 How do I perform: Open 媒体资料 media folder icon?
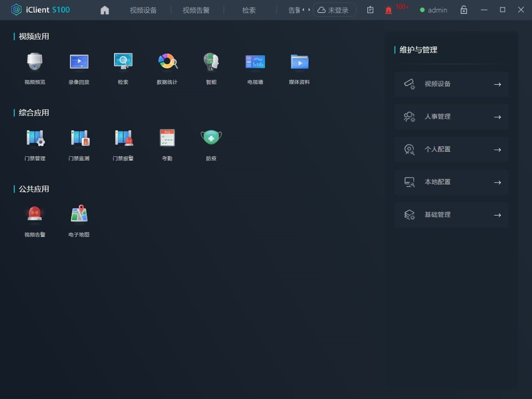(x=299, y=62)
